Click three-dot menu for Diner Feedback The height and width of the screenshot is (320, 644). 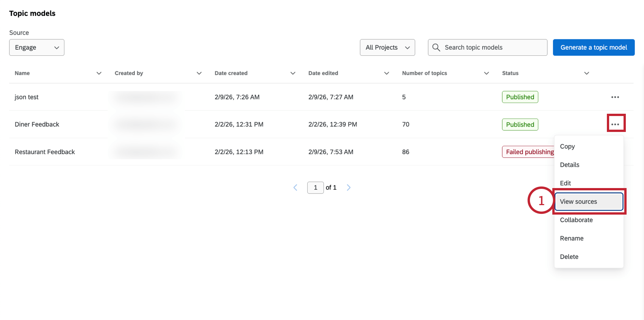615,124
